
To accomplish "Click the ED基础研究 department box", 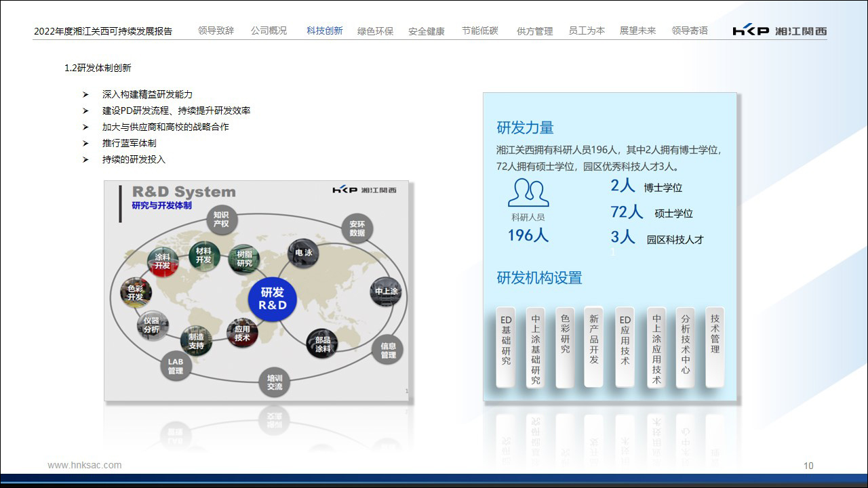I will (506, 347).
